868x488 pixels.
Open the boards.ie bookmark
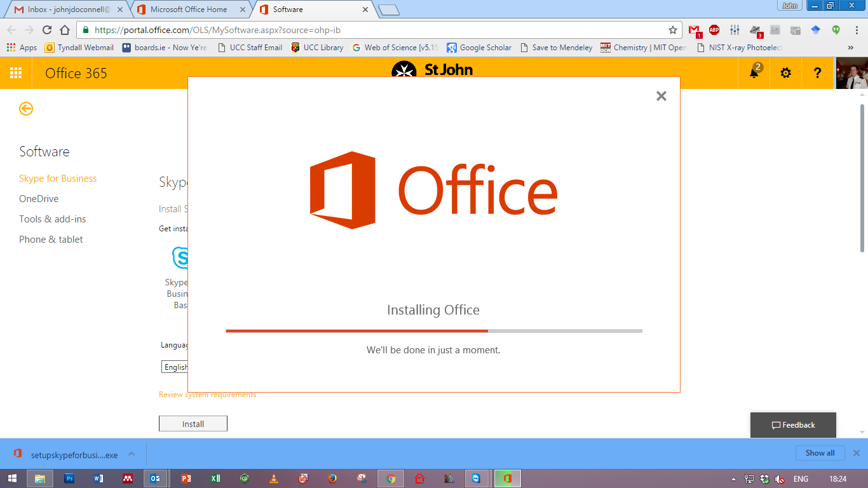pos(165,48)
